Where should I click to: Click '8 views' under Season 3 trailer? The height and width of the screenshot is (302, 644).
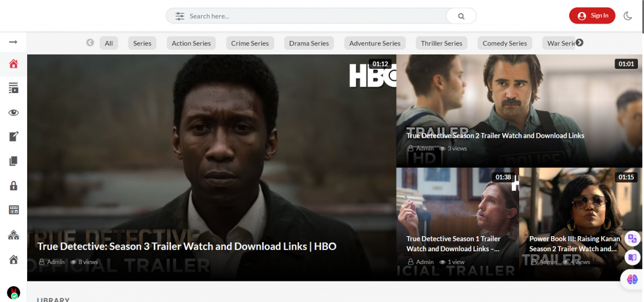point(84,262)
